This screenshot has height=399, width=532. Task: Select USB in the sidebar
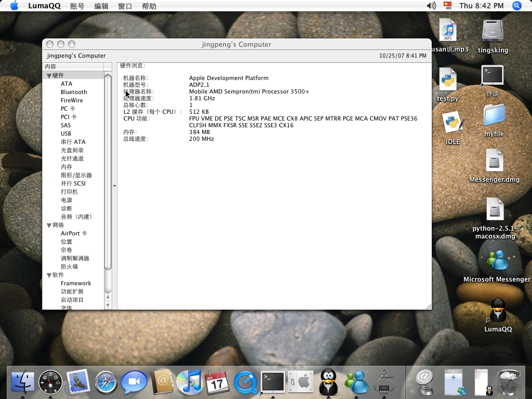click(66, 134)
